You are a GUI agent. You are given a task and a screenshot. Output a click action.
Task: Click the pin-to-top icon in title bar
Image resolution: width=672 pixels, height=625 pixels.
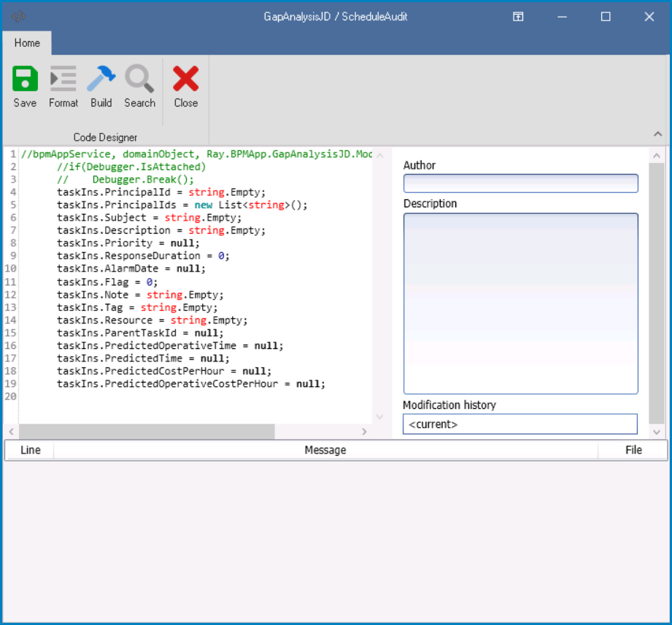[x=518, y=16]
